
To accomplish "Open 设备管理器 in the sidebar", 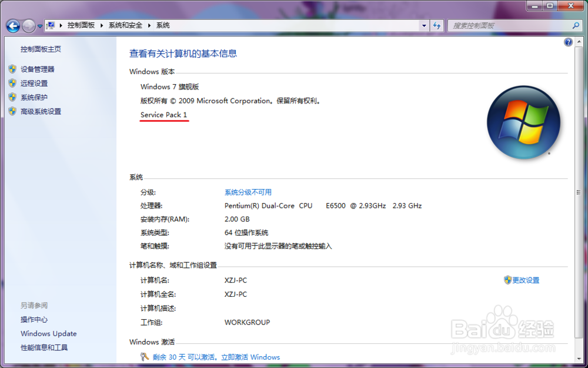I will click(x=38, y=69).
